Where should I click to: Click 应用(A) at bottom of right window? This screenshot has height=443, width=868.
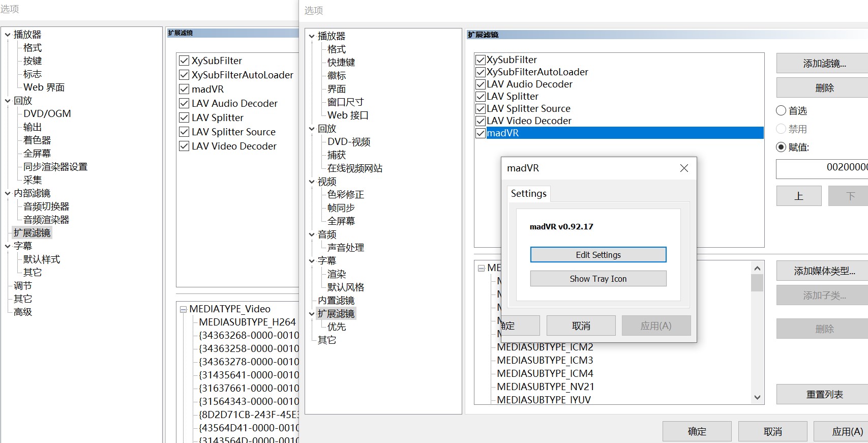842,431
